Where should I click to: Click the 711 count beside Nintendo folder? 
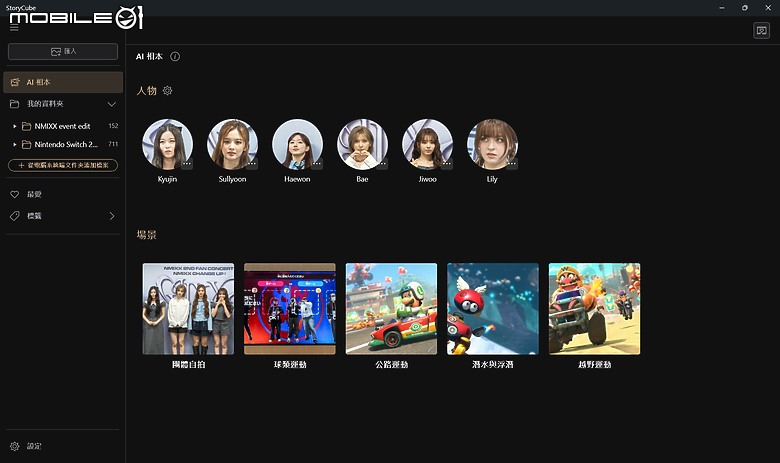(x=113, y=144)
